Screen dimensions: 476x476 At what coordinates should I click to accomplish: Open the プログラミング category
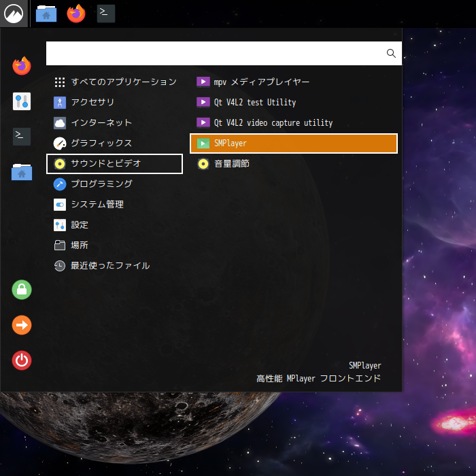pos(115,184)
